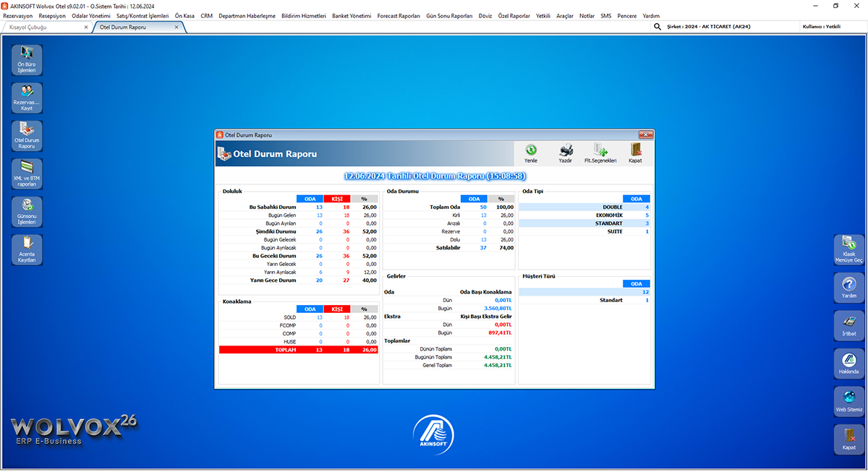Select the DOUBLE room type row
This screenshot has width=868, height=472.
[x=584, y=207]
